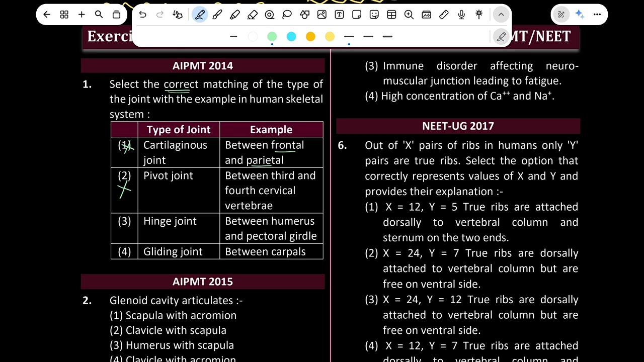Pick the orange color swatch
Image resolution: width=644 pixels, height=362 pixels.
tap(310, 37)
